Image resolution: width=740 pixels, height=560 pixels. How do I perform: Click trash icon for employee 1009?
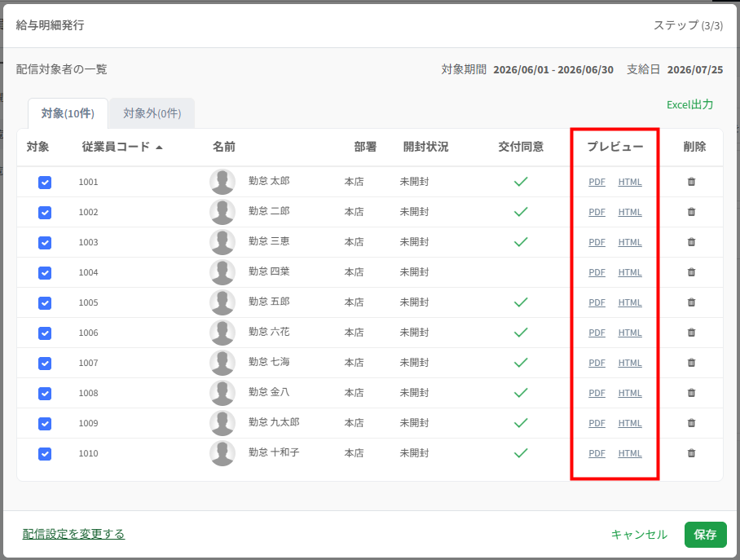(x=691, y=423)
